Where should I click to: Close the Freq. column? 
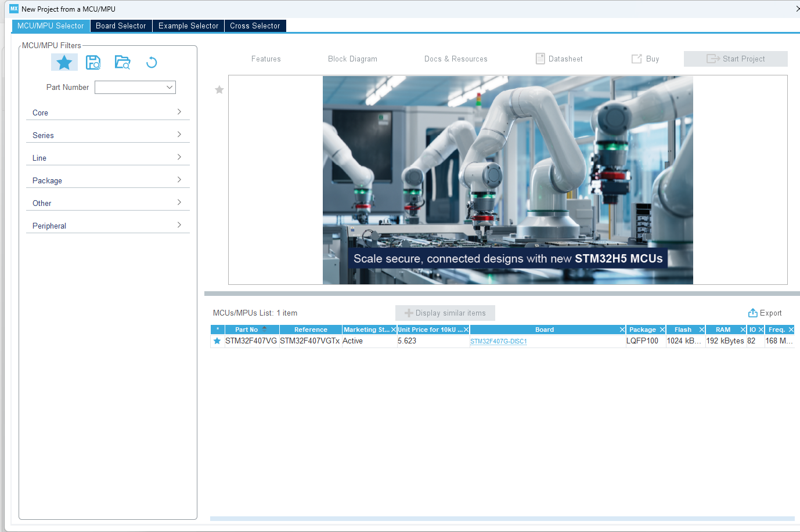tap(791, 330)
